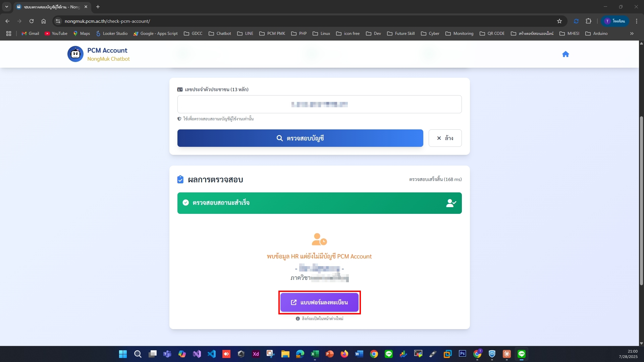View site information icon in address bar
This screenshot has height=362, width=644.
pos(58,21)
